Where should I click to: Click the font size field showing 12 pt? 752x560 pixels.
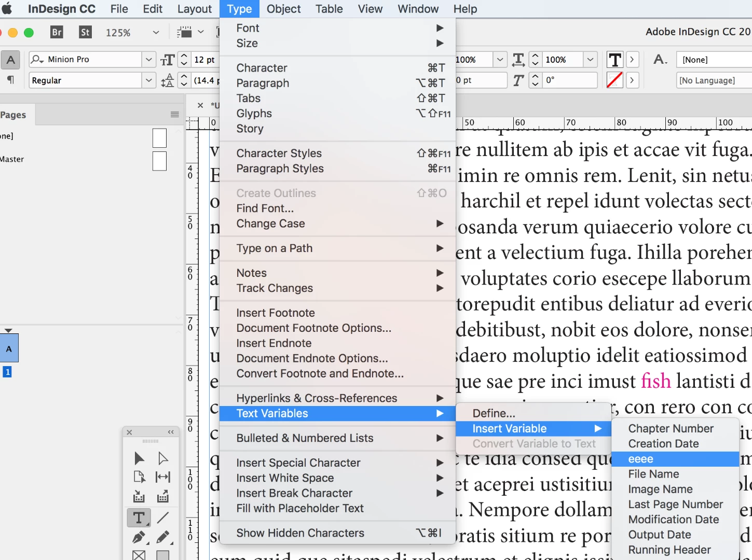click(x=206, y=60)
